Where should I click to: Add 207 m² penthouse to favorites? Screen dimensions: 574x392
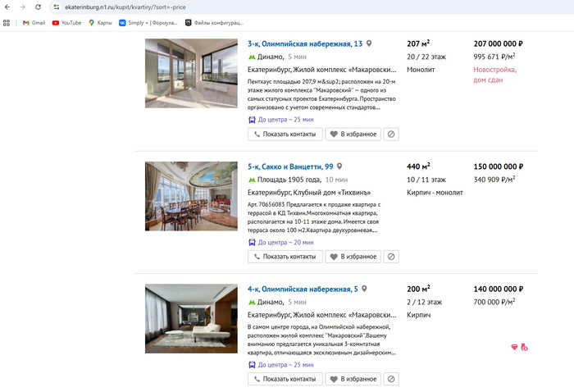(x=353, y=134)
